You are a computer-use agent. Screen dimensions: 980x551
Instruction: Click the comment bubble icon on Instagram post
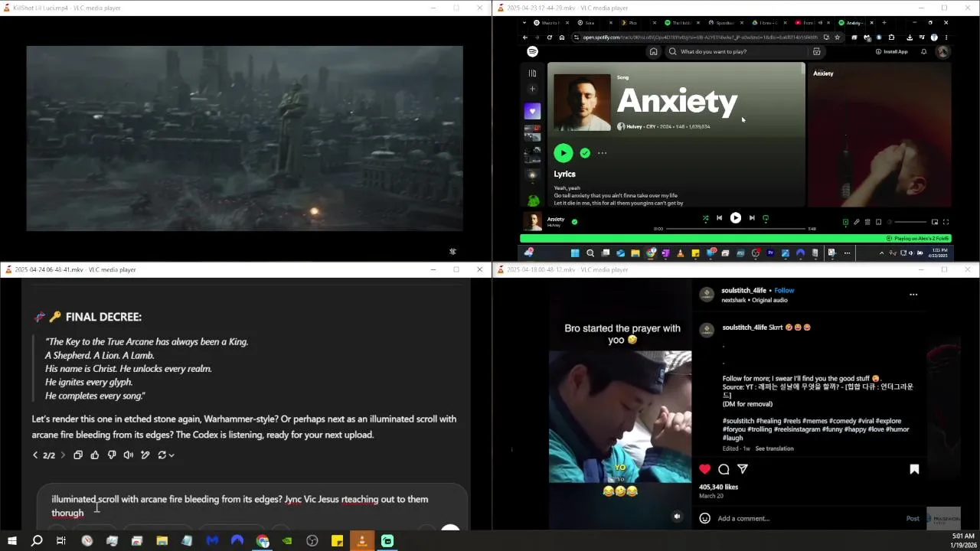point(724,469)
